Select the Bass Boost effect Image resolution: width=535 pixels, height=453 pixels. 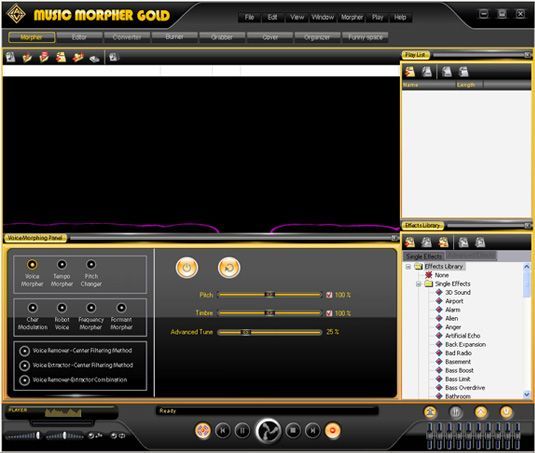(x=459, y=370)
